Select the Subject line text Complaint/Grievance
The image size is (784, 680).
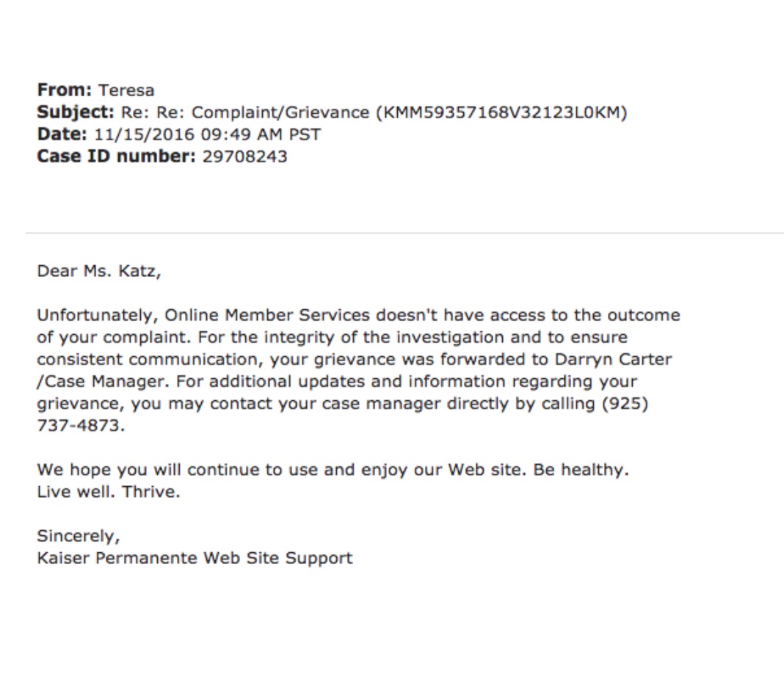tap(280, 113)
